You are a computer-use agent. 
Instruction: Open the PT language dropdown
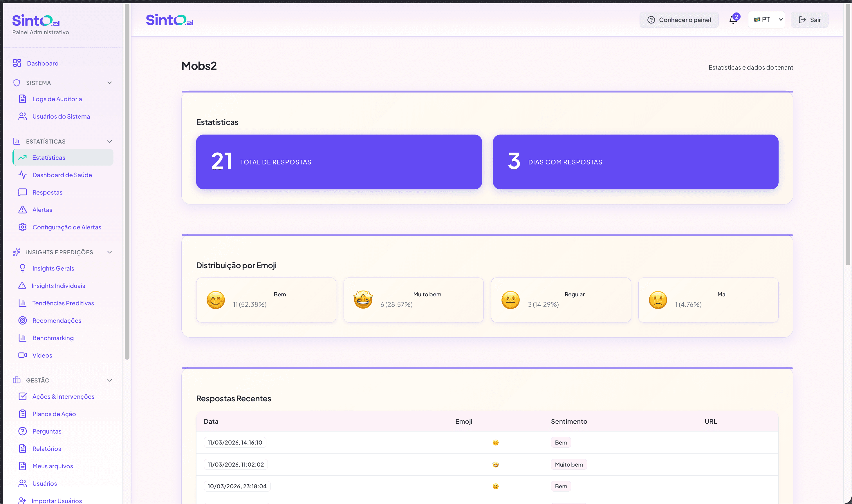pos(766,20)
